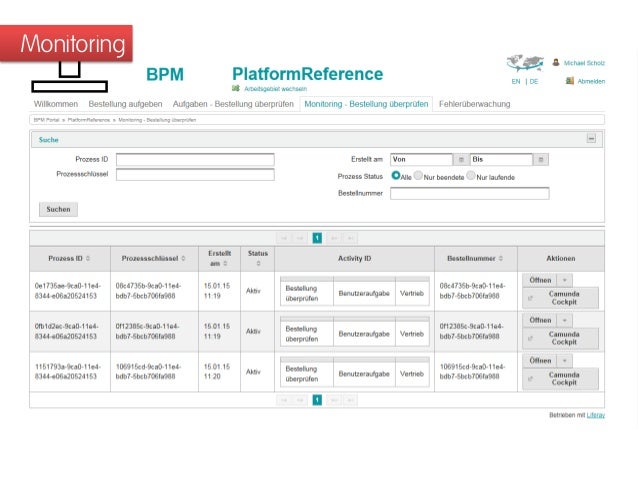The width and height of the screenshot is (638, 479).
Task: Sort the table by Prozessschlüssel
Action: 183,258
